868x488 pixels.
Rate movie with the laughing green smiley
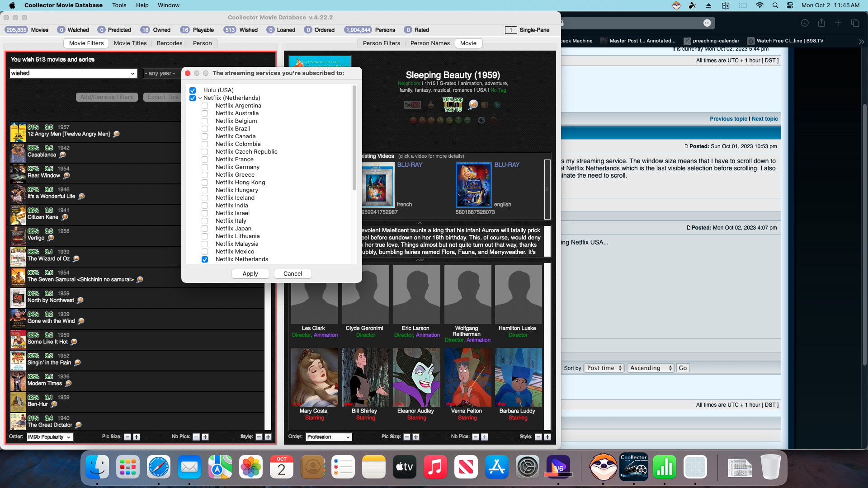(467, 120)
